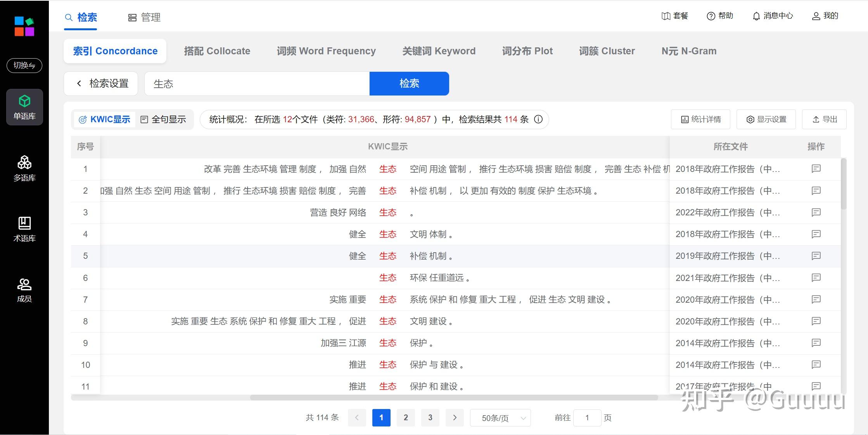Switch to 搭配 Collocate tab
Viewport: 868px width, 435px height.
tap(217, 51)
